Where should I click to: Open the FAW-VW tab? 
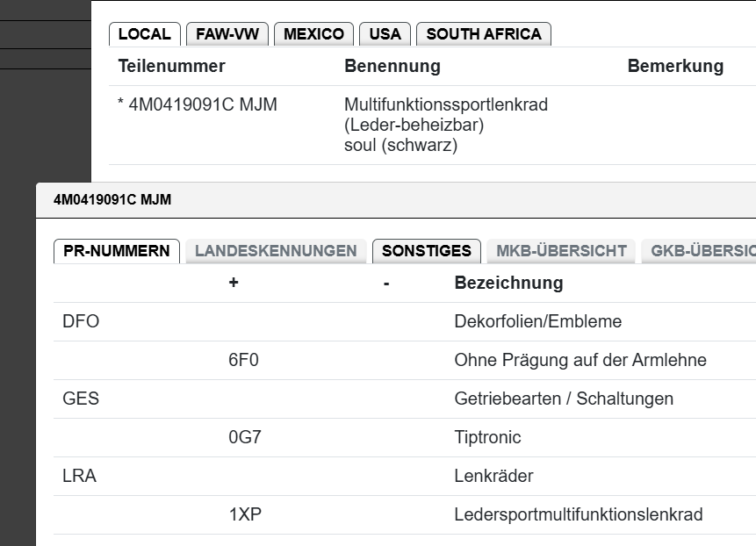pyautogui.click(x=227, y=34)
